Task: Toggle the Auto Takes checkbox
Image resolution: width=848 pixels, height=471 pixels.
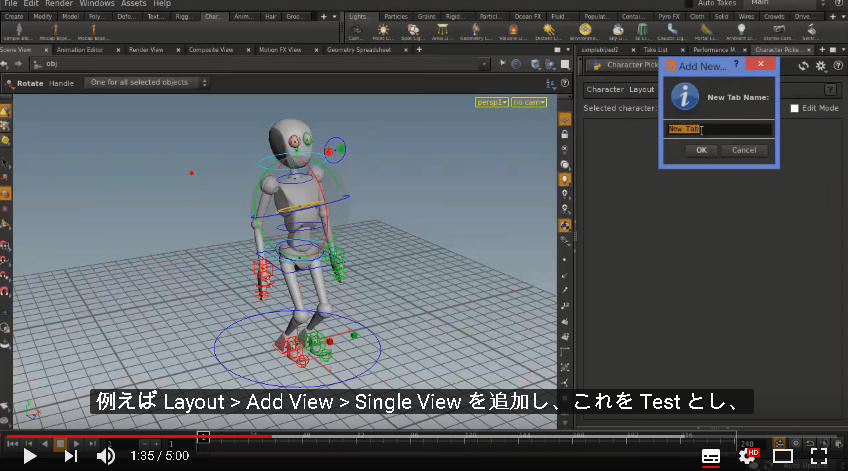Action: coord(688,3)
